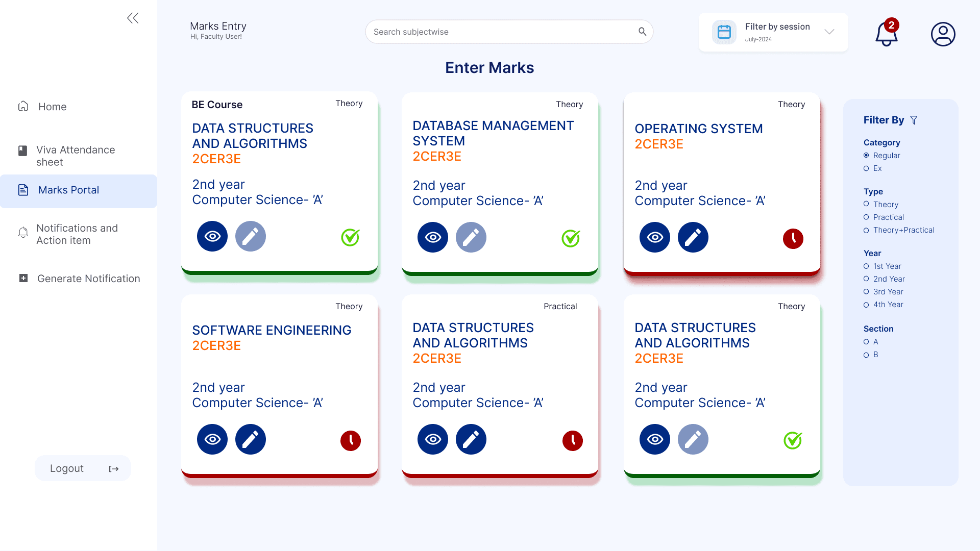Open the Filter by session dropdown
Screen dimensions: 980x551
pos(829,31)
